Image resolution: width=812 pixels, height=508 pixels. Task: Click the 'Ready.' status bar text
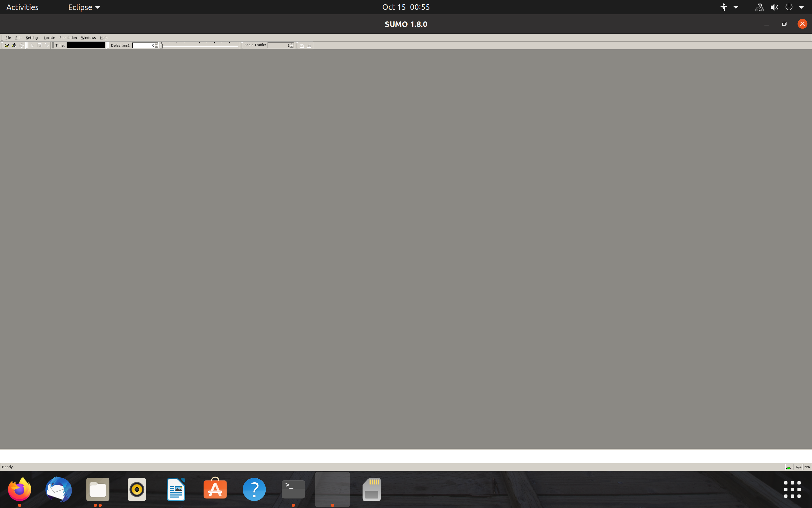coord(8,467)
